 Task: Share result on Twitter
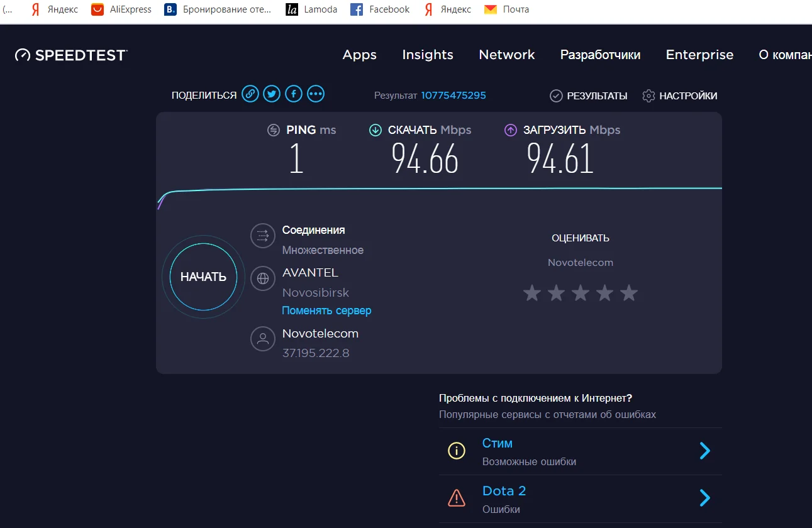[272, 94]
